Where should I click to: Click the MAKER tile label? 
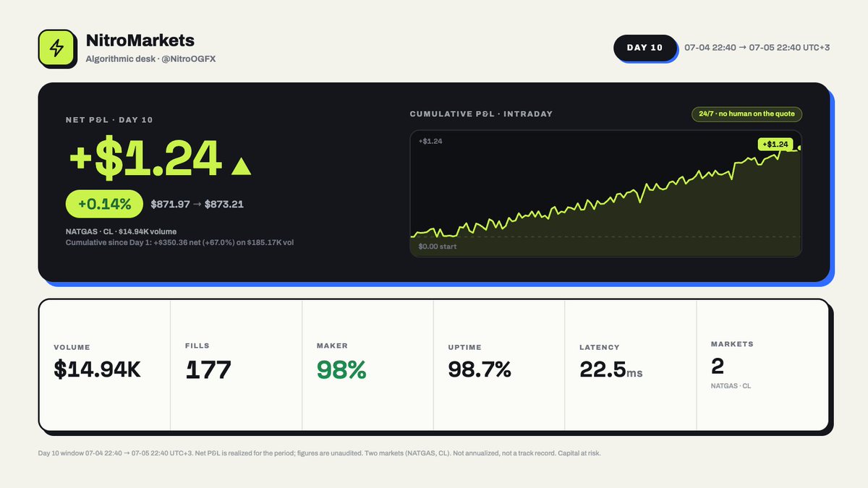click(x=333, y=346)
